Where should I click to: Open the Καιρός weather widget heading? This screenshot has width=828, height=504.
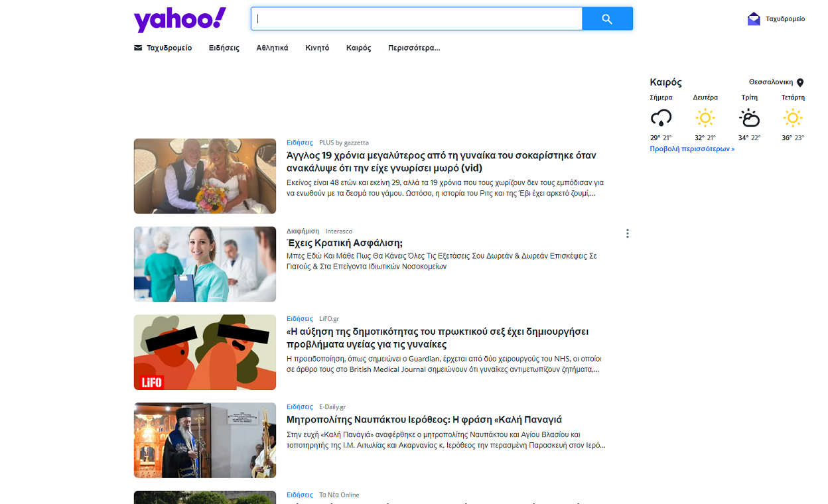click(x=666, y=82)
